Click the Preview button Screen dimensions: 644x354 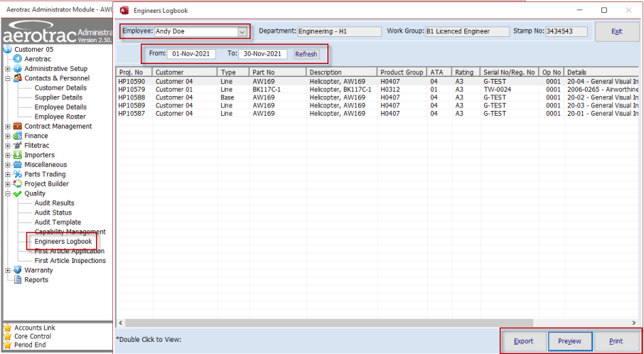[x=569, y=341]
